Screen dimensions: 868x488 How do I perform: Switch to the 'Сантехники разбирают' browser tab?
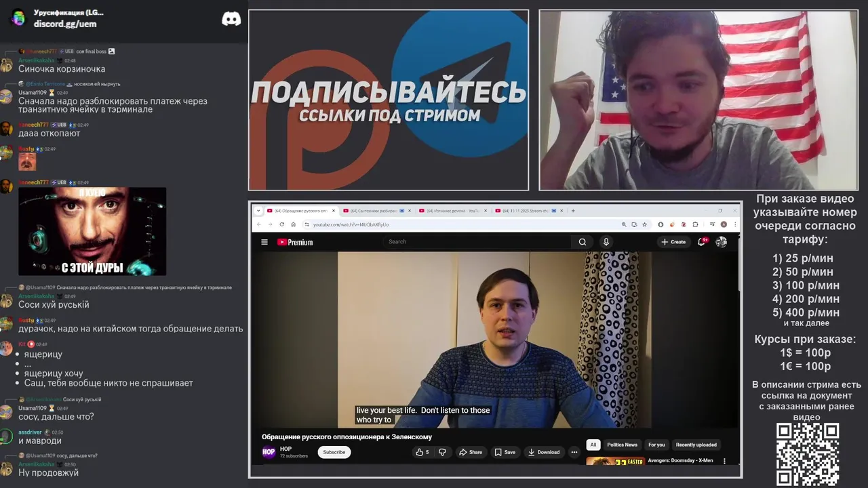[378, 211]
